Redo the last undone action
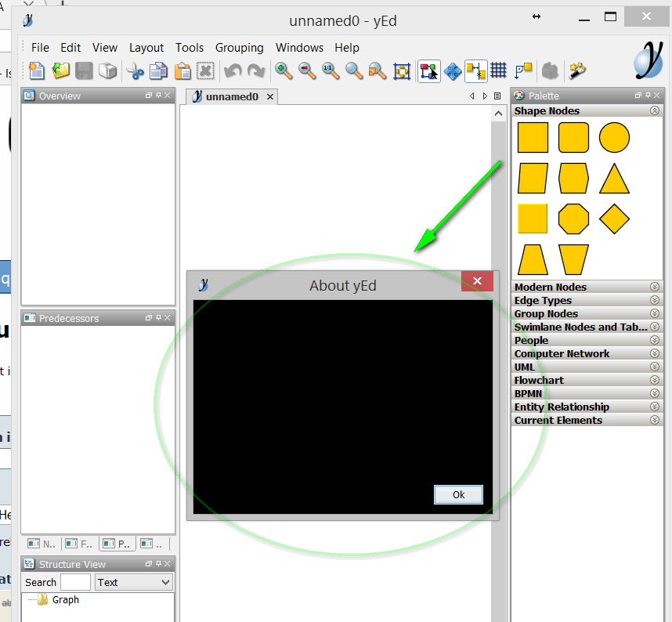 (256, 71)
